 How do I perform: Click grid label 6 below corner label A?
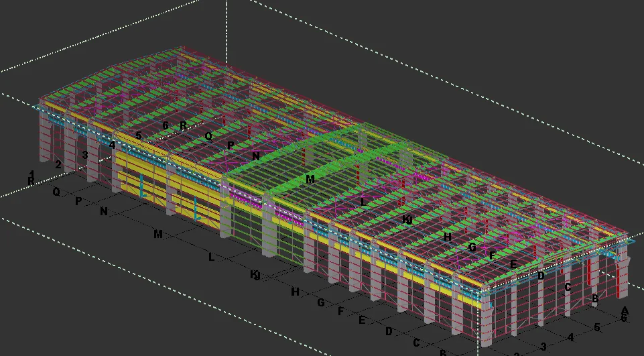[x=624, y=318]
